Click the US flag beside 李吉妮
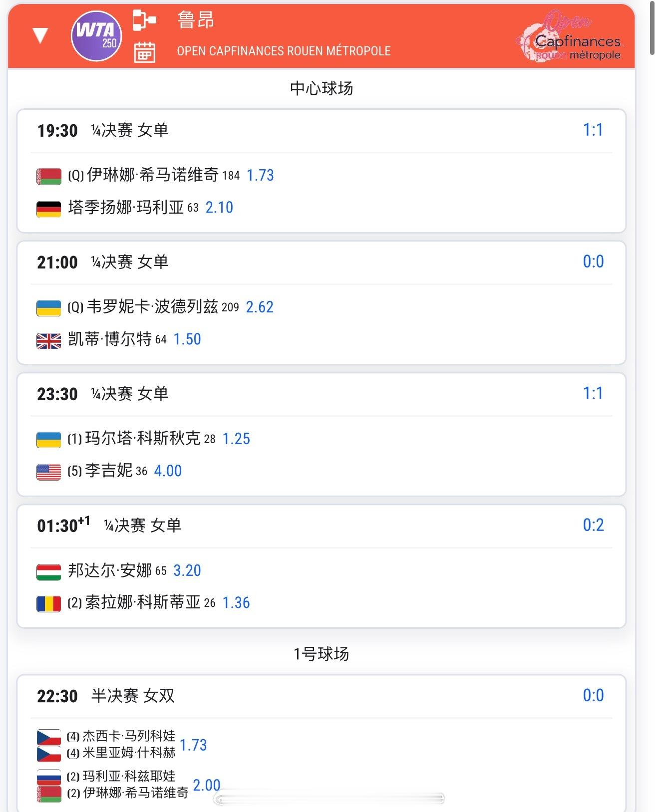Image resolution: width=659 pixels, height=812 pixels. [49, 472]
